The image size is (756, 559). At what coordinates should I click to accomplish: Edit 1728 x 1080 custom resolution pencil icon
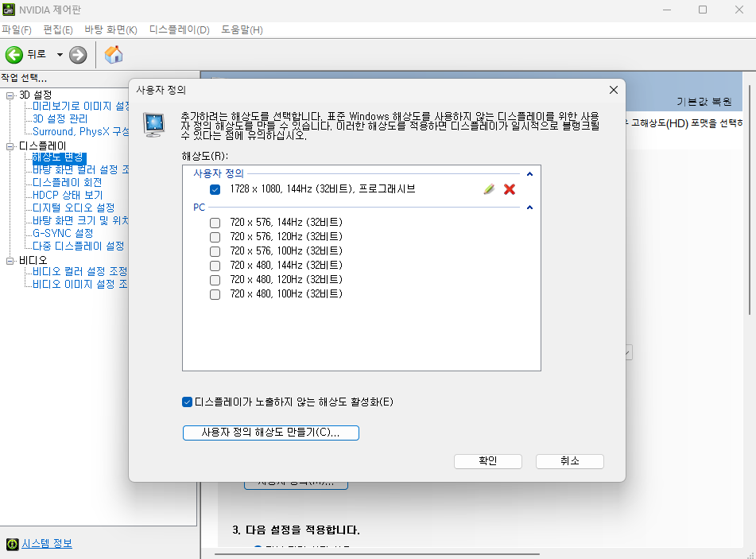489,189
